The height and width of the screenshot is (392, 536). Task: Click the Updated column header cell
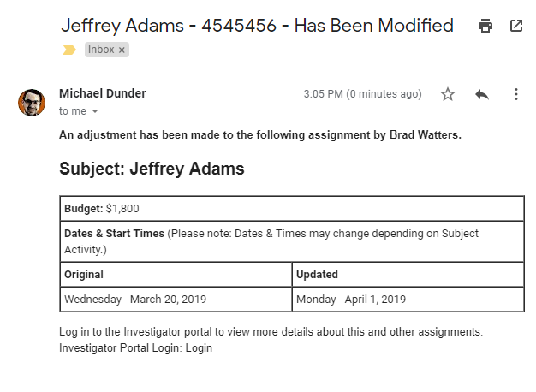pyautogui.click(x=408, y=275)
